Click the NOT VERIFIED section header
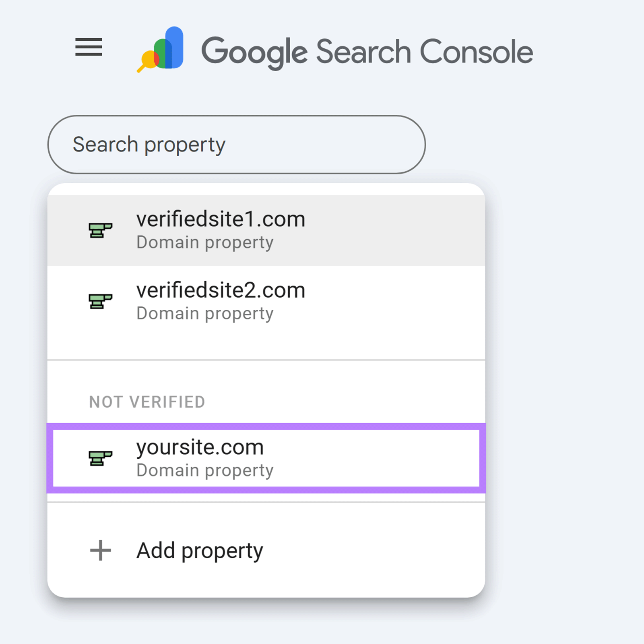Screen dimensions: 644x644 coord(147,401)
